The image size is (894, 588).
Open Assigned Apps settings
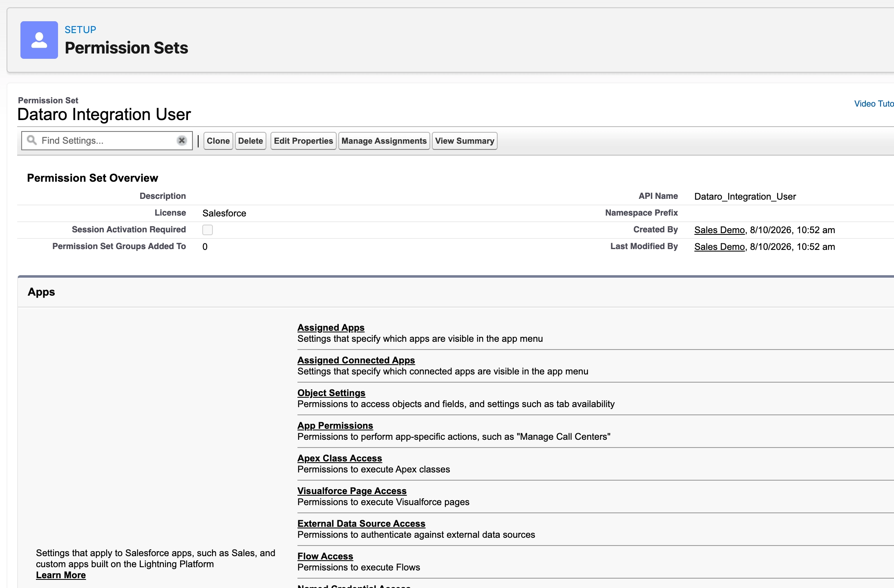pyautogui.click(x=331, y=327)
